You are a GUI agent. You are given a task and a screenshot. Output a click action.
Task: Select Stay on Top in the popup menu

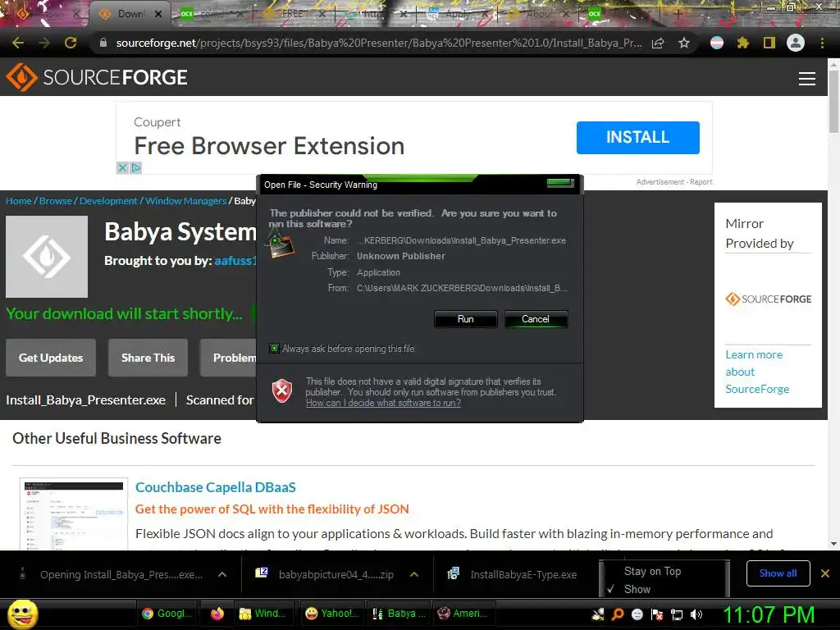pyautogui.click(x=652, y=571)
